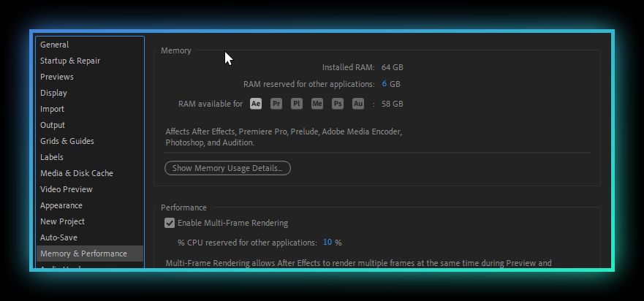Click 'Installed RAM:' label
644x301 pixels.
point(348,67)
